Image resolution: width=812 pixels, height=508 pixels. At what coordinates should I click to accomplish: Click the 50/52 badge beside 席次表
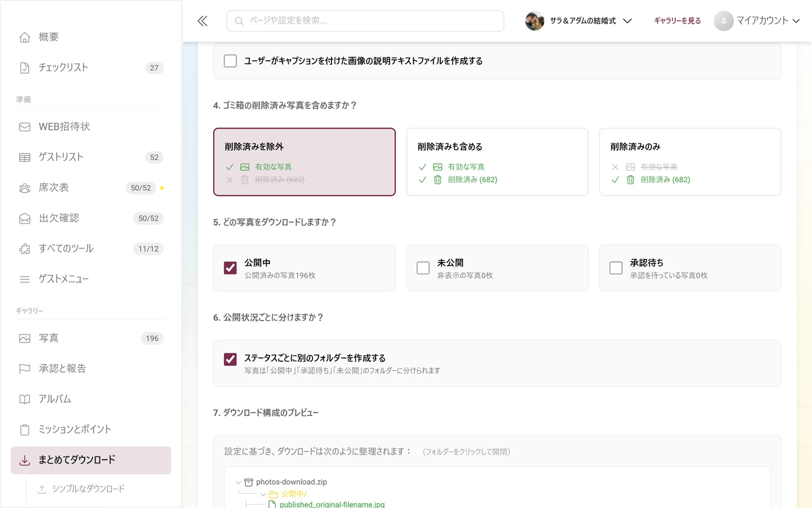(141, 188)
